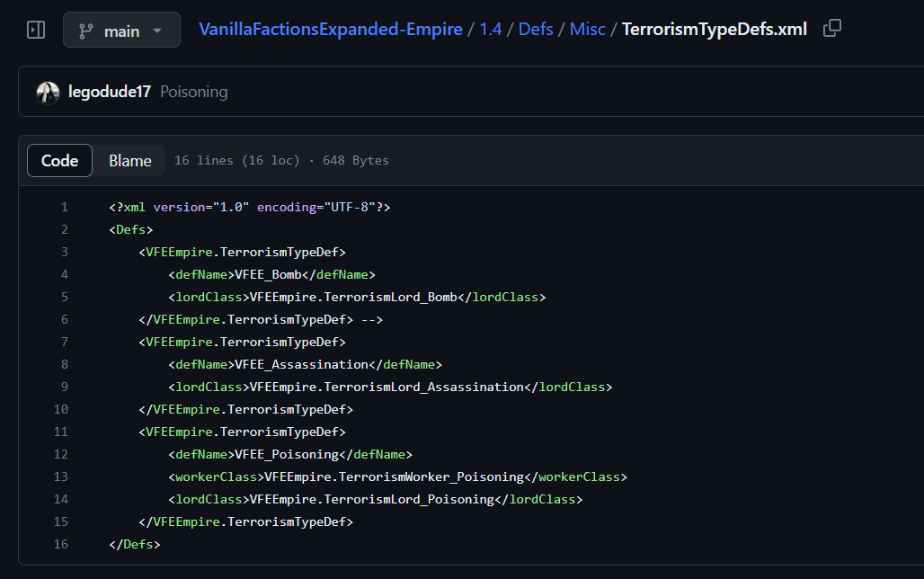
Task: Open the repository file sidebar toggle
Action: (x=36, y=29)
